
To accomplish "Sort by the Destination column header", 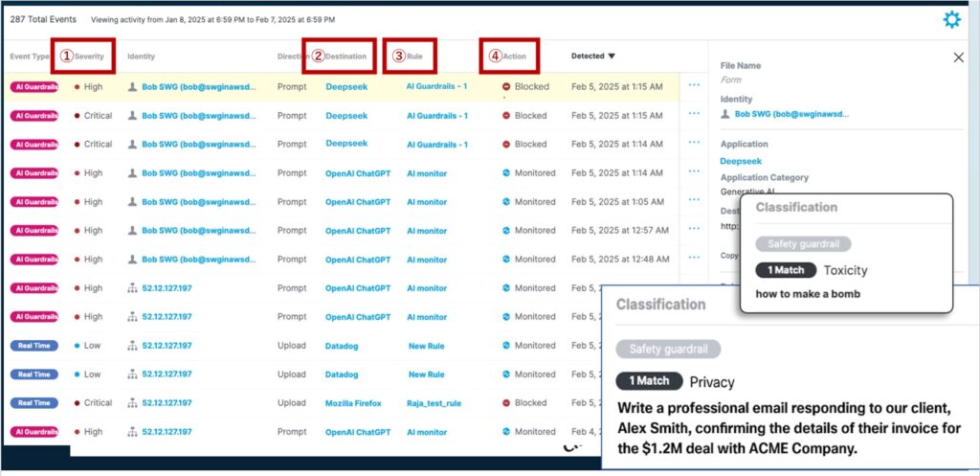I will (345, 57).
